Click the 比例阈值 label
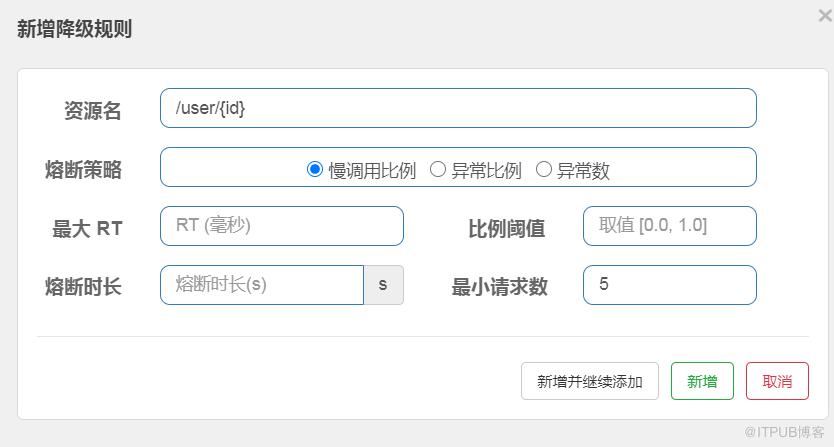This screenshot has width=834, height=447. [x=506, y=229]
